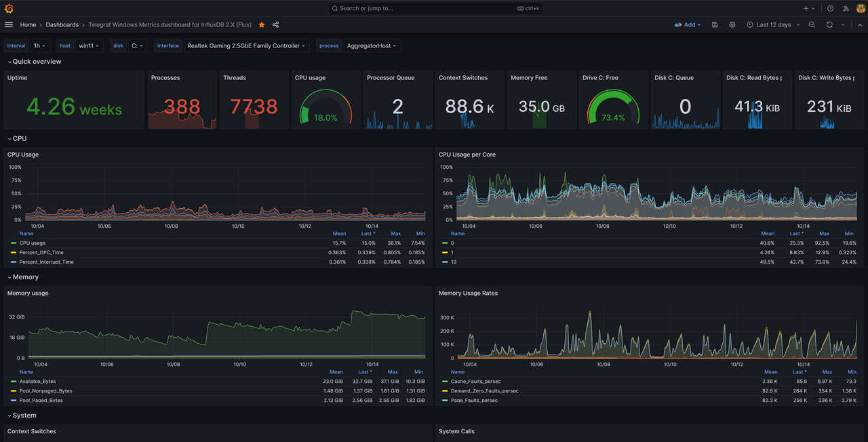Toggle the Percent_Interrupt_Time legend series
This screenshot has height=442, width=868.
pyautogui.click(x=47, y=262)
